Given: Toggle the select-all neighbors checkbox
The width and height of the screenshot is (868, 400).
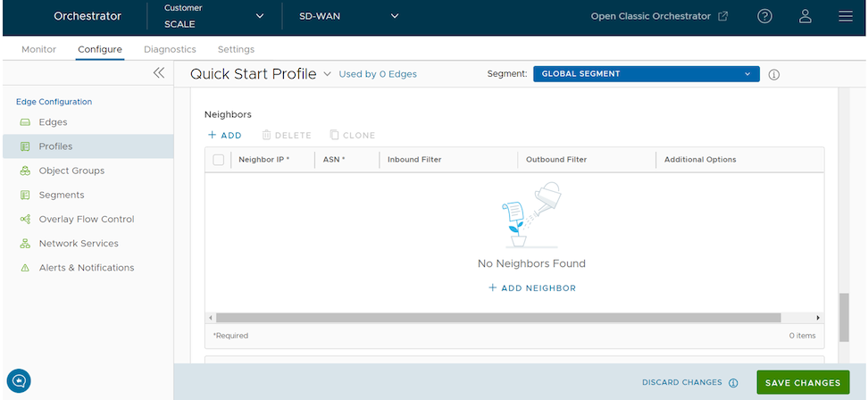Looking at the screenshot, I should pos(219,160).
